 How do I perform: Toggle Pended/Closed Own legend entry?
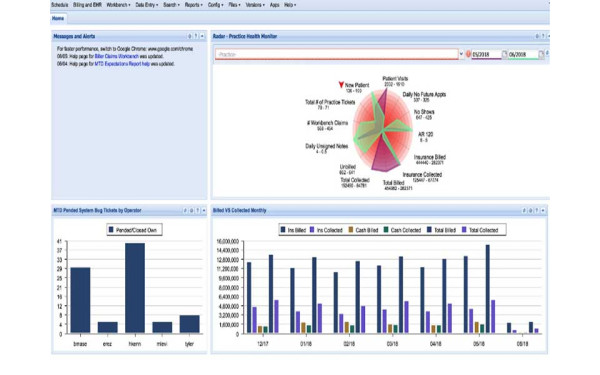[133, 230]
